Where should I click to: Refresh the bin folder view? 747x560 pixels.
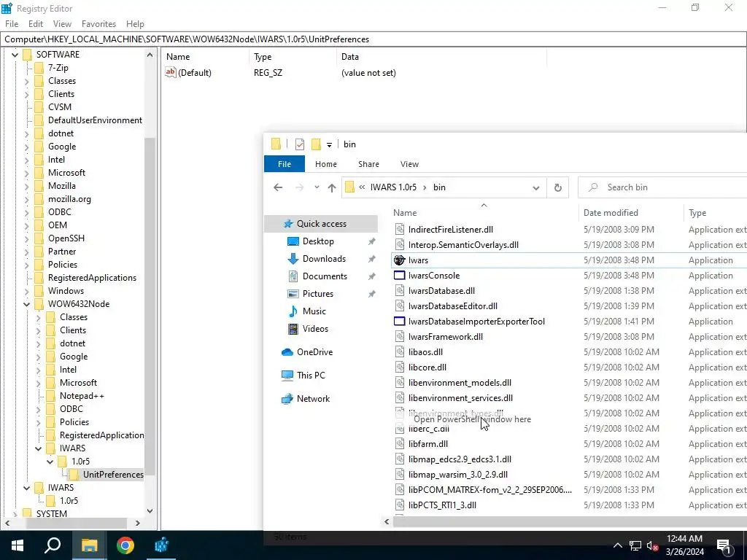pos(558,187)
